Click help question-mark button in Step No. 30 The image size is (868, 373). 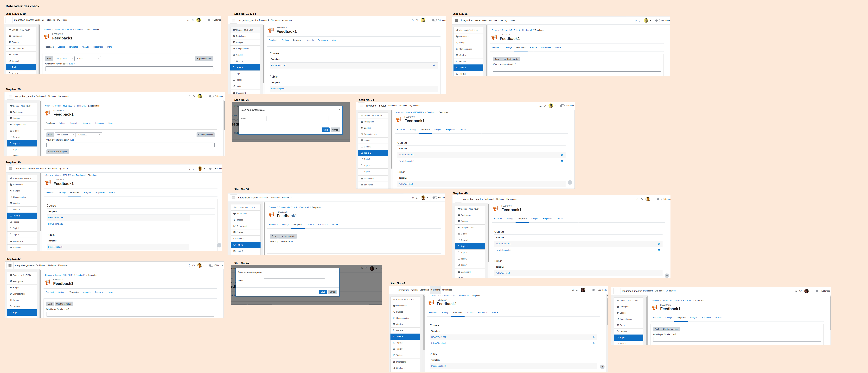pos(219,245)
